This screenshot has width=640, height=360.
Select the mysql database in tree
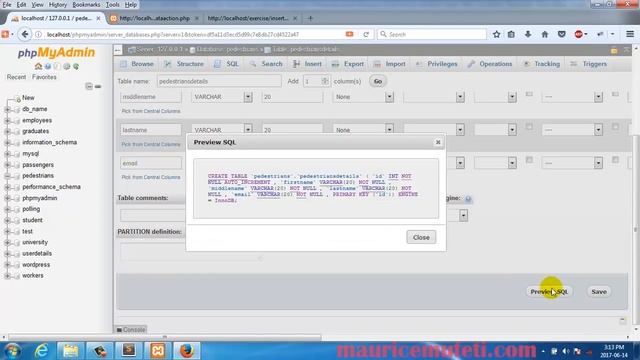[31, 154]
